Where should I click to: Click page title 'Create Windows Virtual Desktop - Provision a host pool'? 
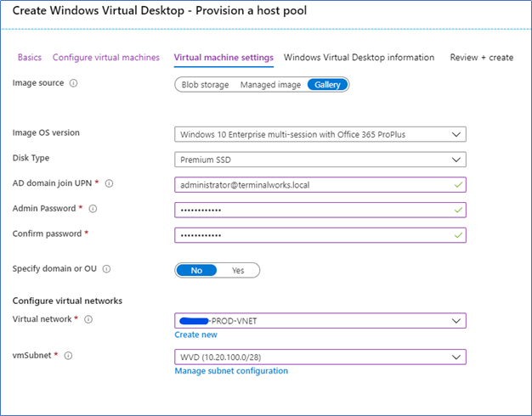click(x=160, y=10)
